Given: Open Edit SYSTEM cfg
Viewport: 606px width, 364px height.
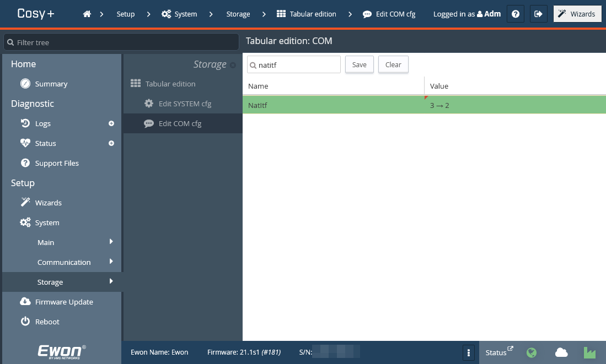Looking at the screenshot, I should (185, 104).
